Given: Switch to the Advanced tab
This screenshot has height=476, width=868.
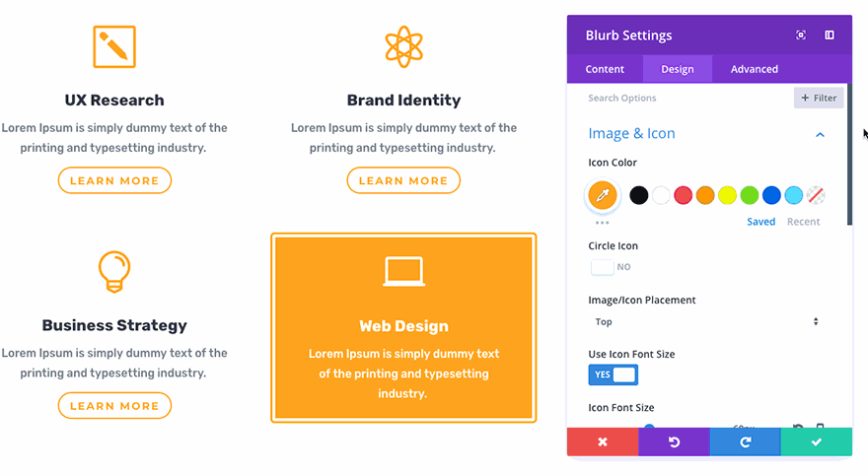Looking at the screenshot, I should tap(755, 69).
